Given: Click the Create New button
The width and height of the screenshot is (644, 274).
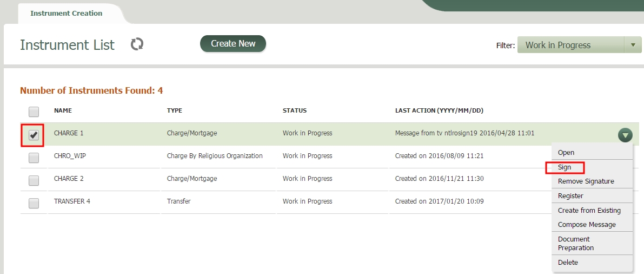Looking at the screenshot, I should point(233,44).
